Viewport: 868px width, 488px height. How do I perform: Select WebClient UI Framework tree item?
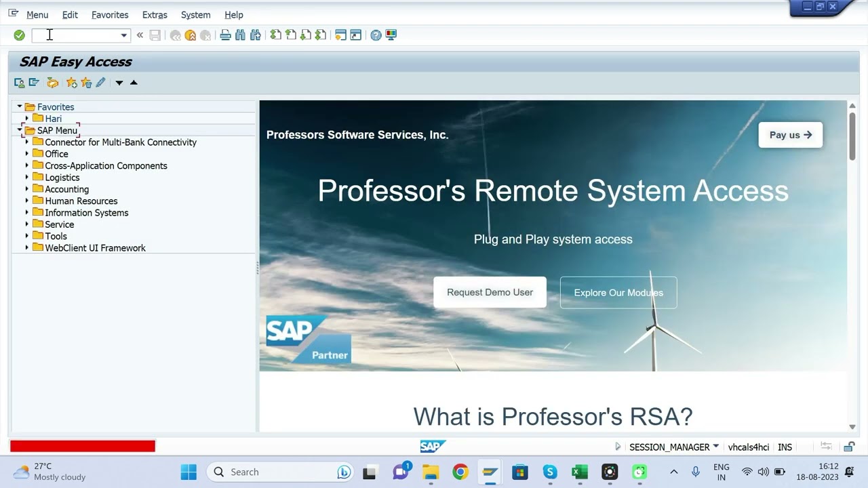(95, 248)
